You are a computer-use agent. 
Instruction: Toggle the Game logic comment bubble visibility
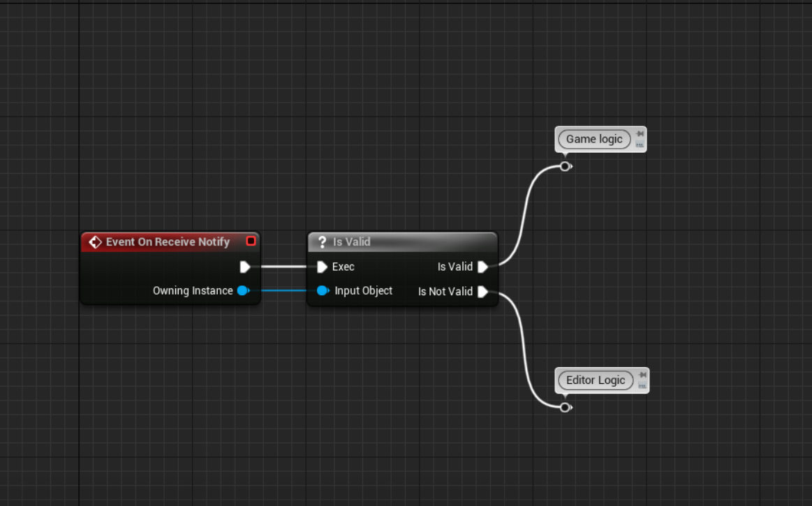(640, 145)
